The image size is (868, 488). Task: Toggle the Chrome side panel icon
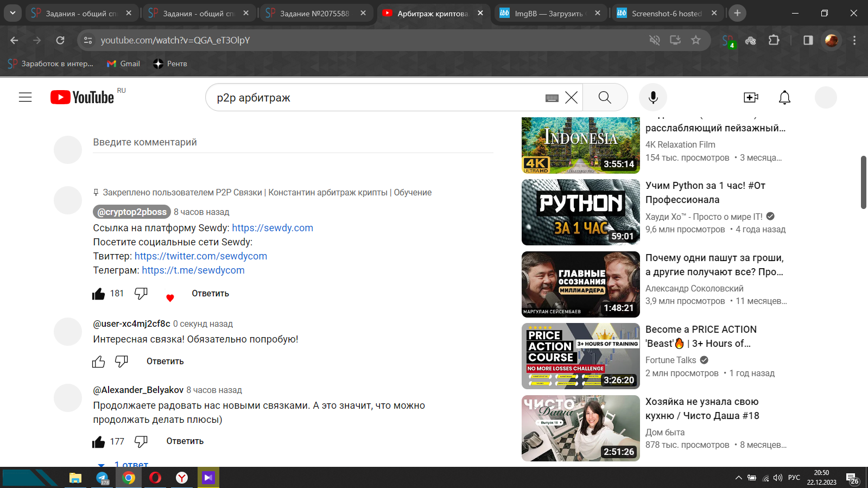tap(808, 40)
